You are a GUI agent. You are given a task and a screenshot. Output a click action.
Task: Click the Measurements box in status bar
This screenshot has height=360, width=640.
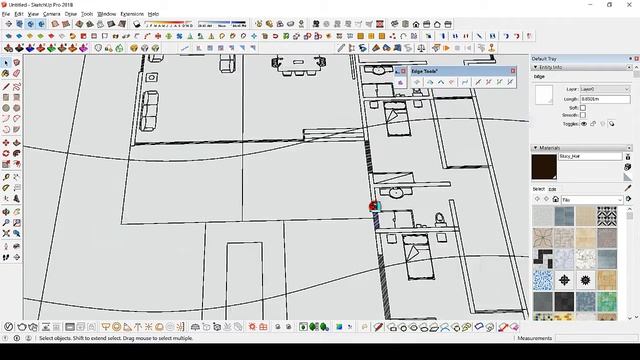[x=596, y=338]
